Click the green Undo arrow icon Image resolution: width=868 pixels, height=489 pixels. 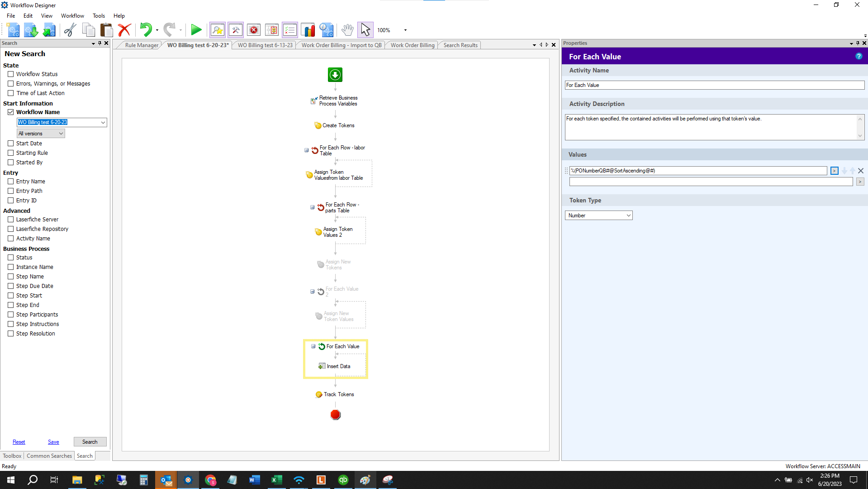tap(146, 30)
